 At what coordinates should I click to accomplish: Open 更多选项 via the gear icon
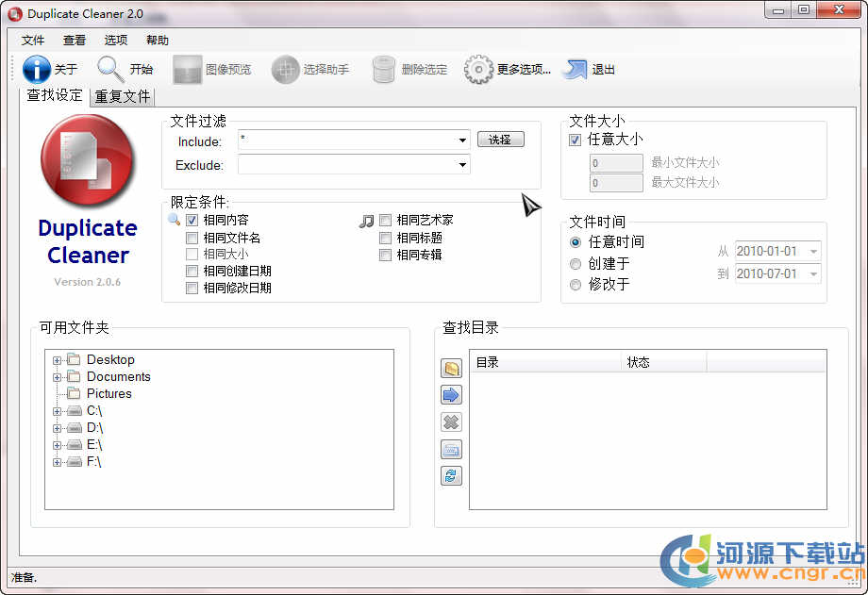coord(479,68)
